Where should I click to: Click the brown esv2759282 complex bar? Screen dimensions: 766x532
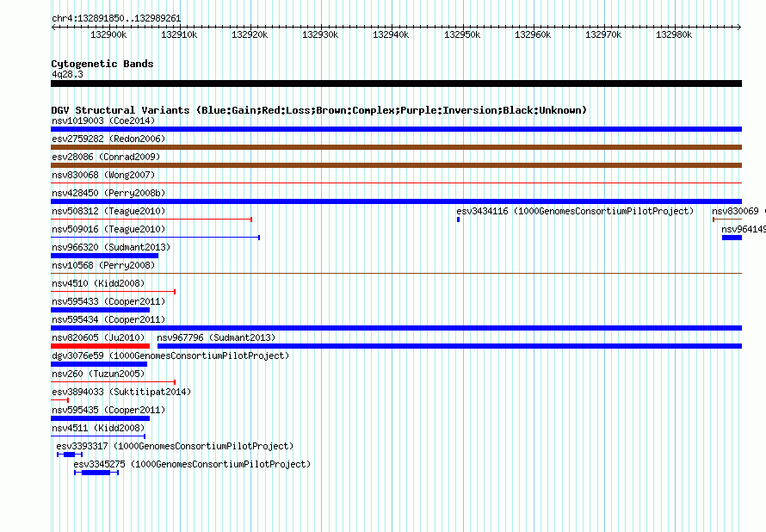pyautogui.click(x=396, y=147)
